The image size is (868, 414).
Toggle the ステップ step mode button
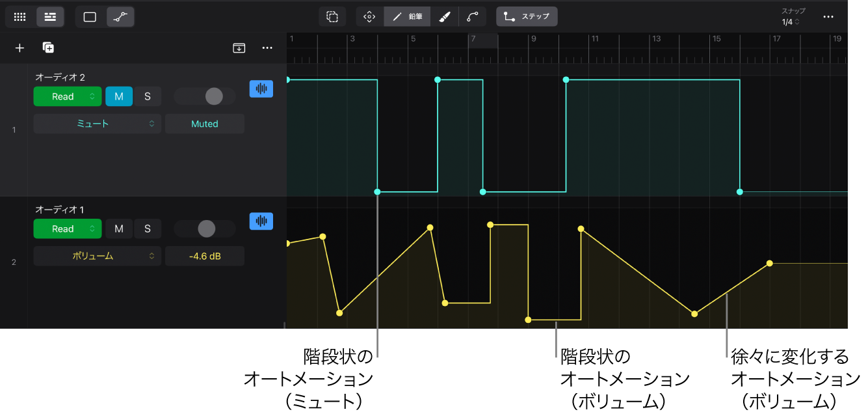(527, 17)
